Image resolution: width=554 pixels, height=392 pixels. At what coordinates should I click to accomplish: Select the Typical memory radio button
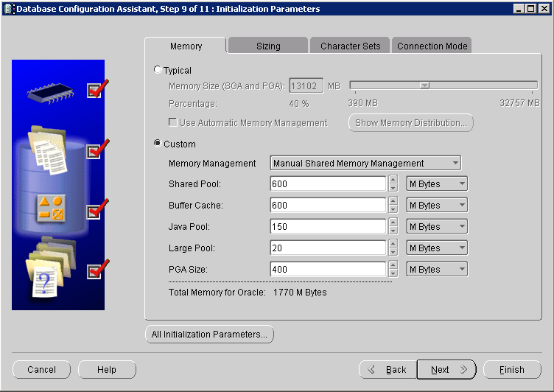(x=158, y=70)
